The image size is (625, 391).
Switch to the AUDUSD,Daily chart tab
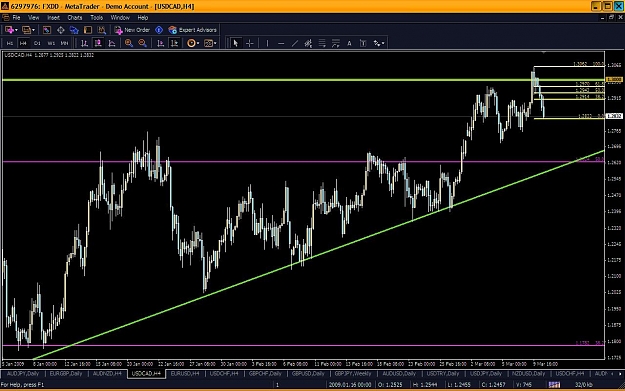pyautogui.click(x=399, y=374)
